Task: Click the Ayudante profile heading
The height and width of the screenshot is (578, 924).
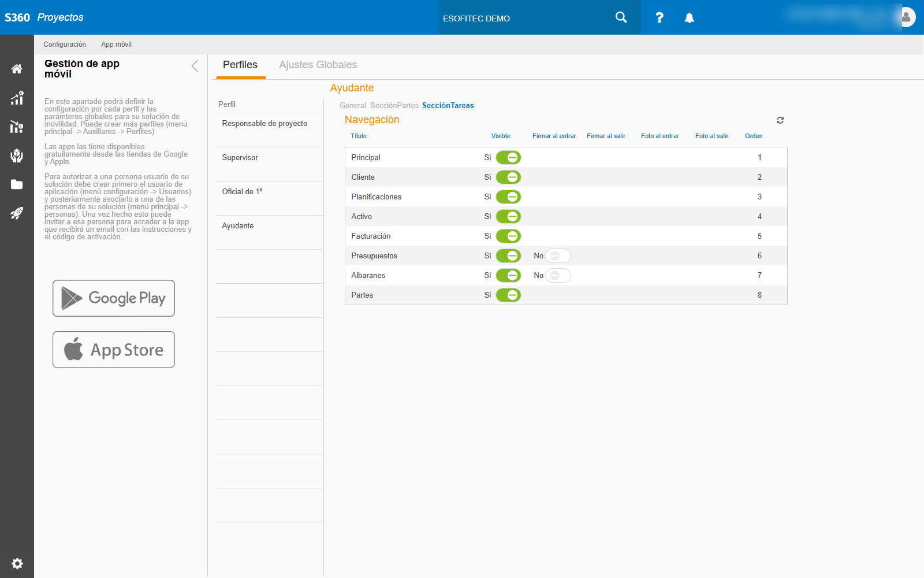Action: click(352, 88)
